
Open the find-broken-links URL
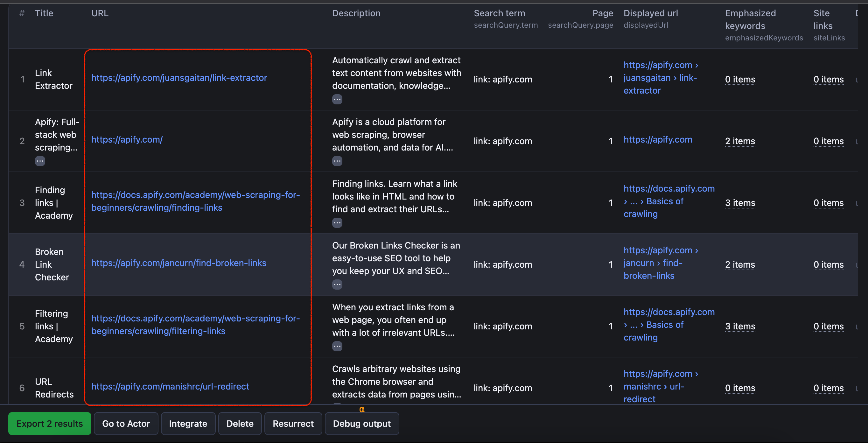[x=178, y=263]
